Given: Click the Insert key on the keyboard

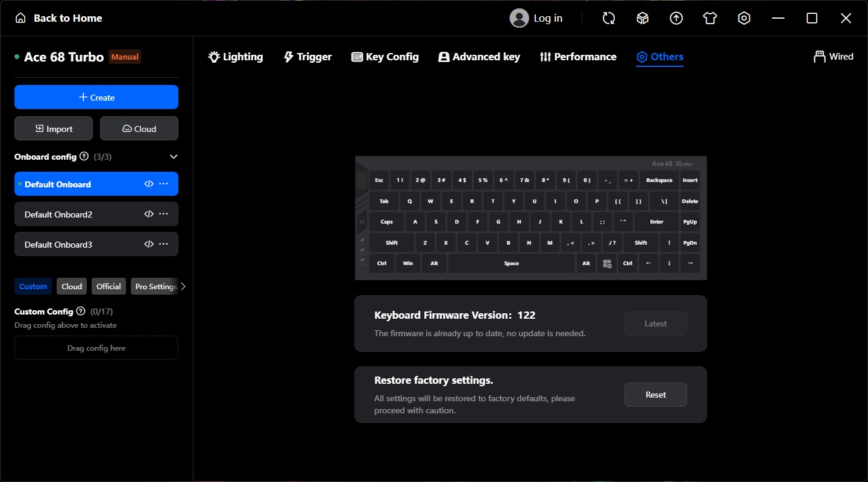Looking at the screenshot, I should 690,180.
